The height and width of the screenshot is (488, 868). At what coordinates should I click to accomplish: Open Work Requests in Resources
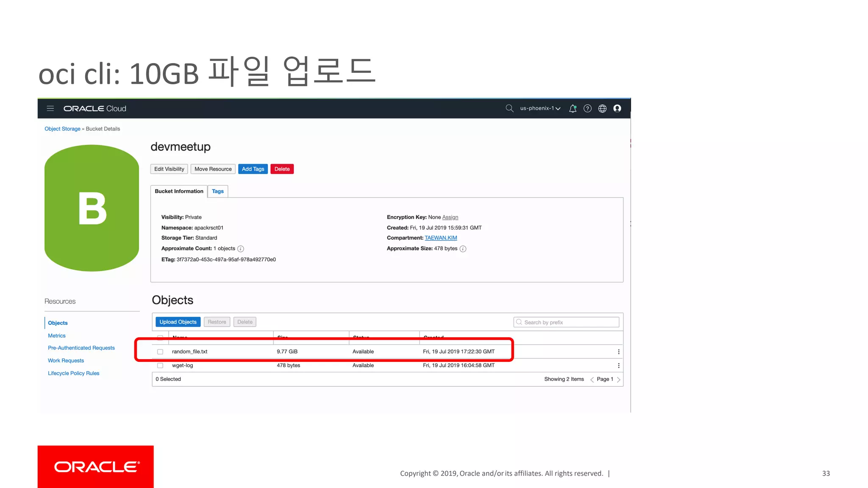coord(66,360)
